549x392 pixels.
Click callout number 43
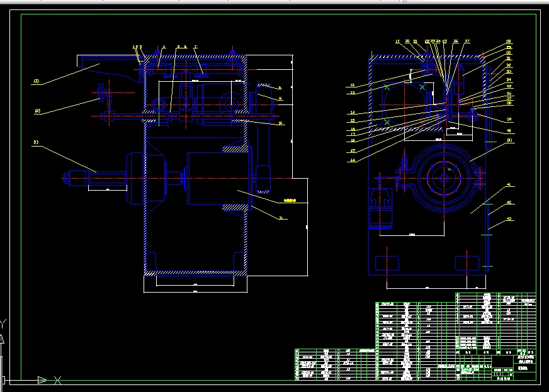click(x=509, y=219)
